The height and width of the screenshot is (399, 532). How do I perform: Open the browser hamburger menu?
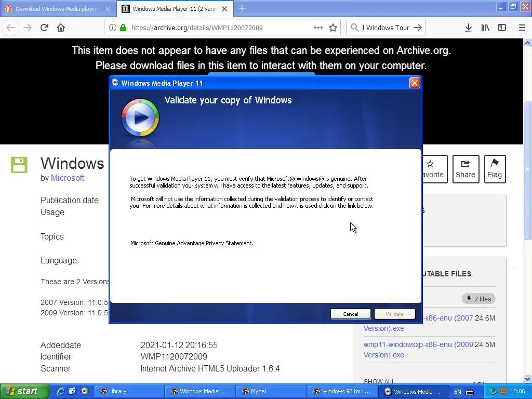click(x=522, y=28)
